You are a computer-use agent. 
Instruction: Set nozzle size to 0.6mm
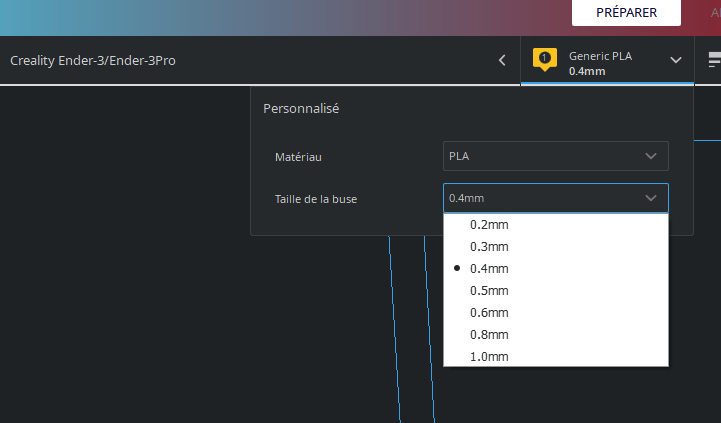(489, 313)
